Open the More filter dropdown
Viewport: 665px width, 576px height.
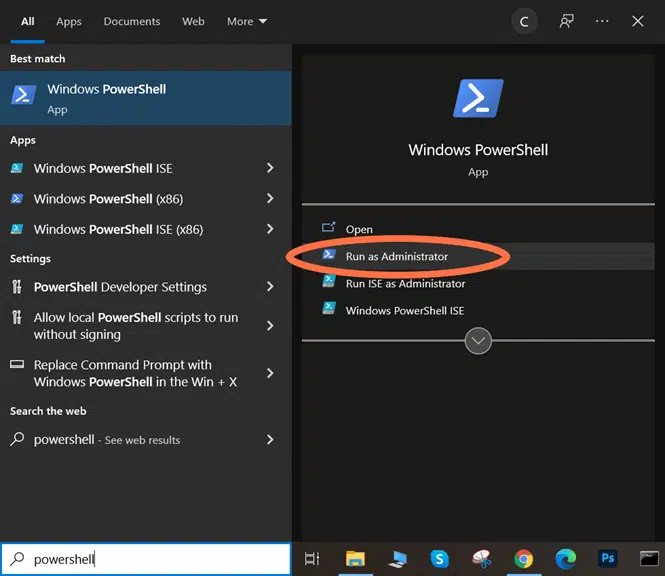pos(247,21)
